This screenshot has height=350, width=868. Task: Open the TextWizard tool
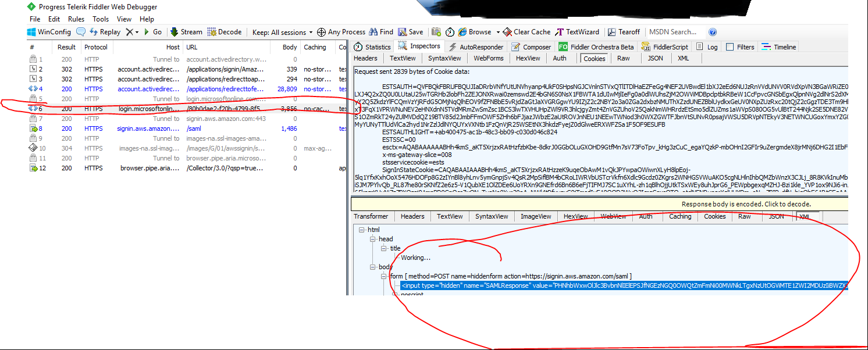(x=578, y=32)
